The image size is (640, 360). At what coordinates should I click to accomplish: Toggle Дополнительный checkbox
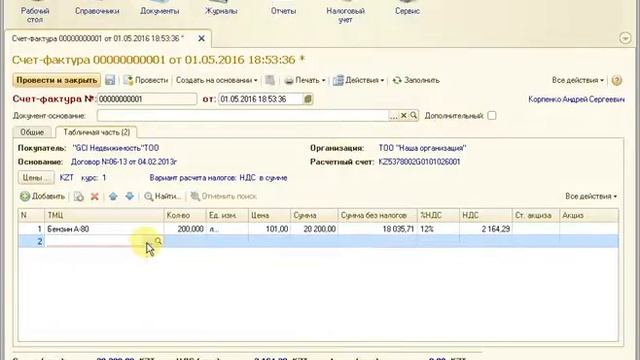[492, 116]
